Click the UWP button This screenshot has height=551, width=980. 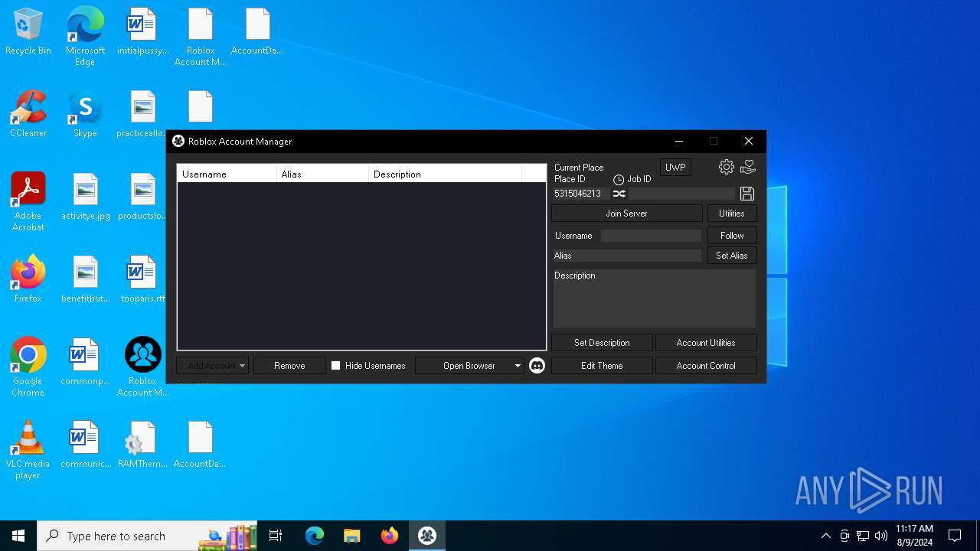pyautogui.click(x=675, y=168)
